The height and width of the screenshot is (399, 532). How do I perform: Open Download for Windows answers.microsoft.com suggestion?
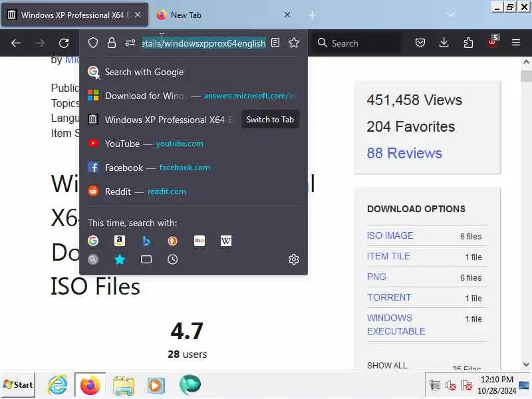[194, 96]
